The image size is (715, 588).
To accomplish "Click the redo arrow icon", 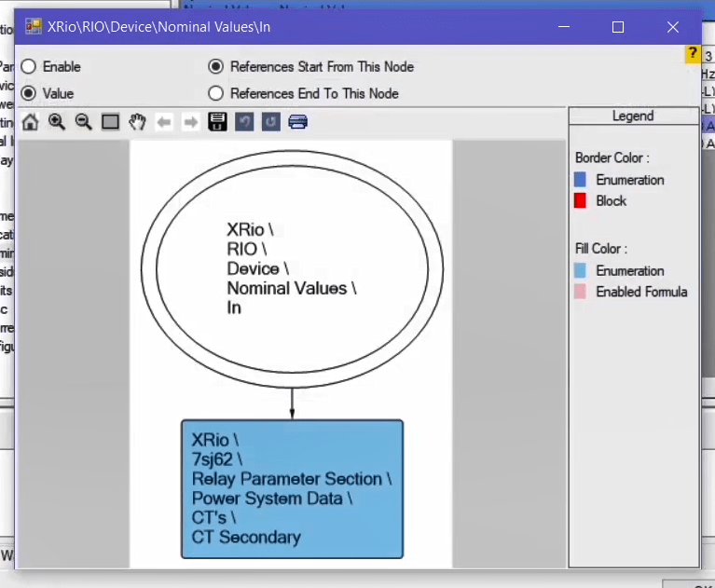I will point(270,122).
